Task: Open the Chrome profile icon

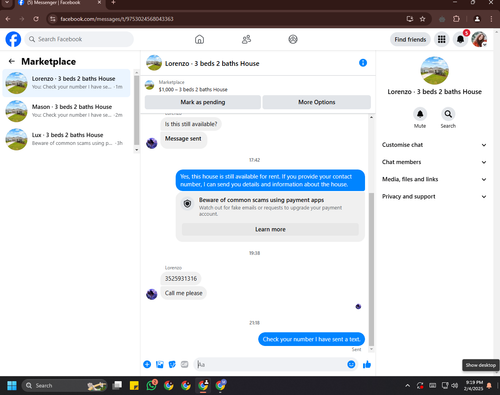Action: [x=477, y=19]
